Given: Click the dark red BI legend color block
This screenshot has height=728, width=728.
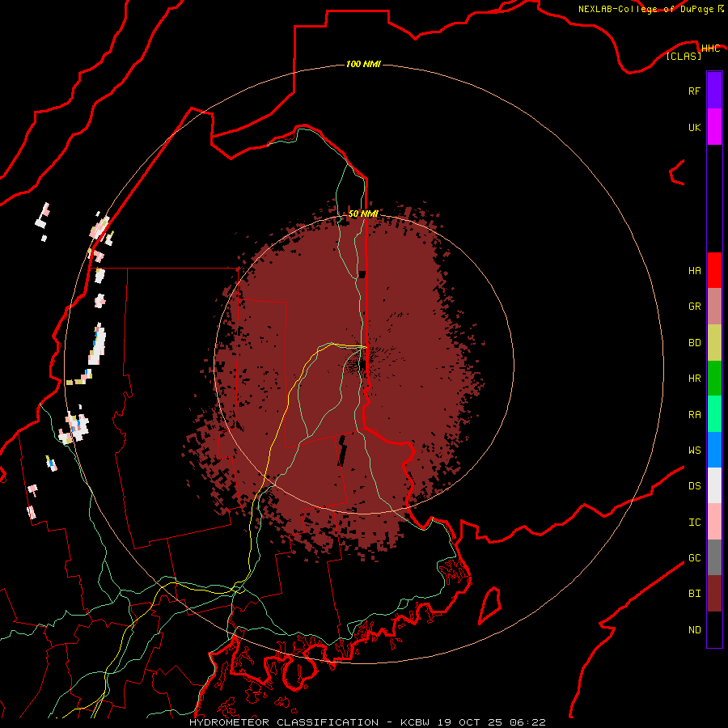Looking at the screenshot, I should (714, 594).
